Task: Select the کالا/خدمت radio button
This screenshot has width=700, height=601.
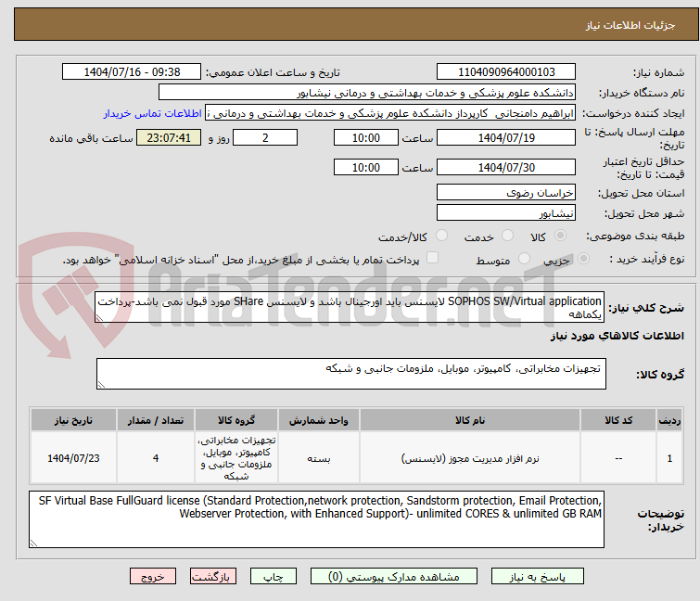Action: click(x=441, y=236)
